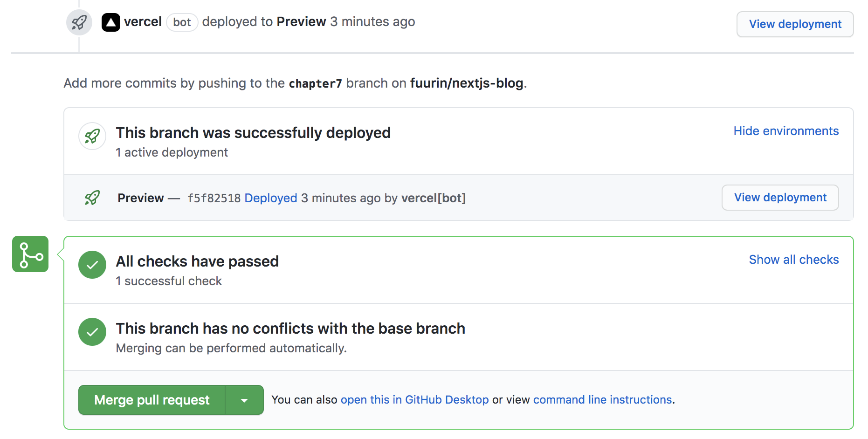This screenshot has height=439, width=868.
Task: Click View deployment in the Preview row
Action: 780,198
